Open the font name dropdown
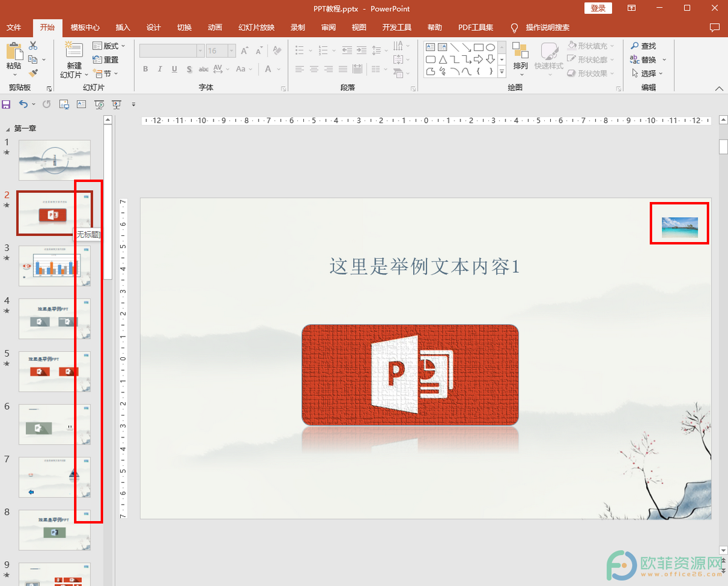728x586 pixels. coord(200,51)
